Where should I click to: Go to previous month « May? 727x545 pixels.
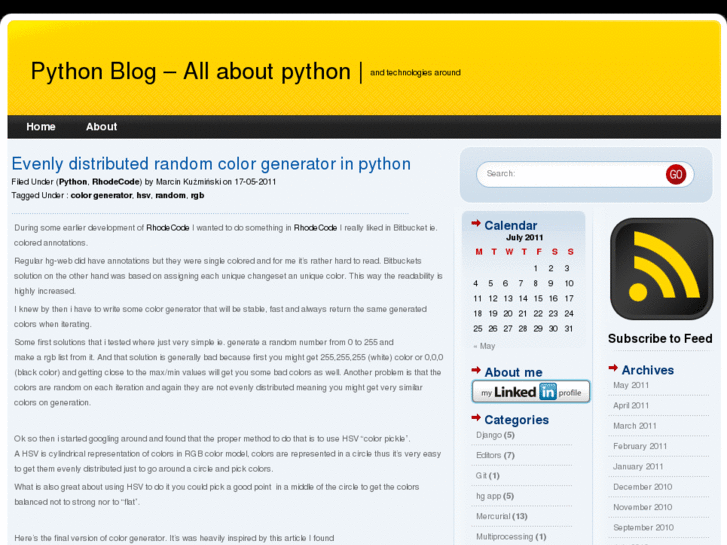pos(484,346)
